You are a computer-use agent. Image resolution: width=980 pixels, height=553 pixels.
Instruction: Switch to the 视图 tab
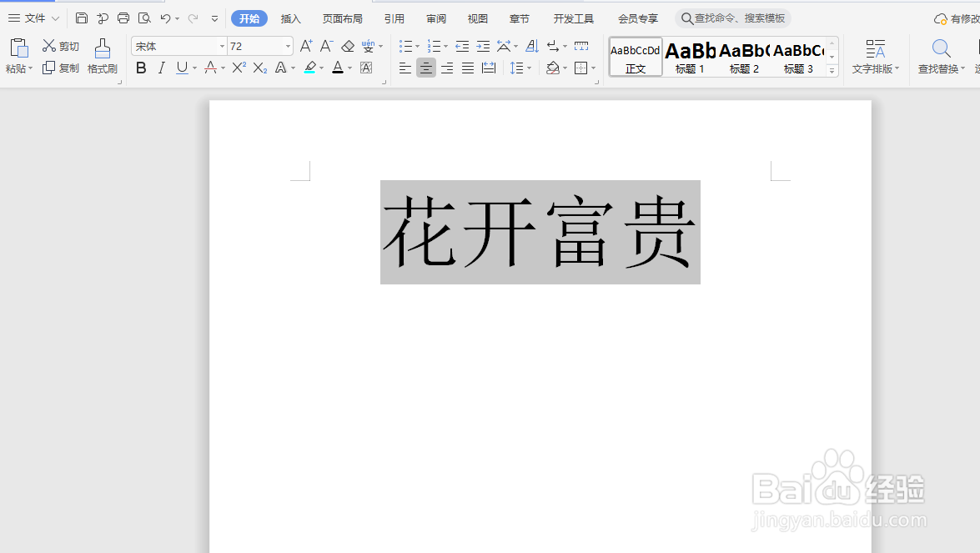pyautogui.click(x=478, y=18)
